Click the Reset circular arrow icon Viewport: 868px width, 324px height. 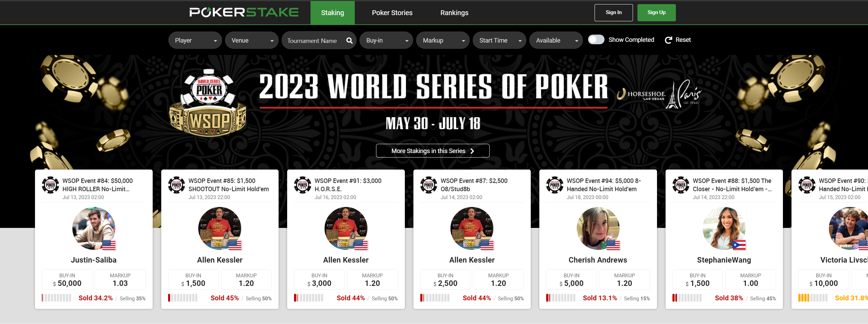click(x=668, y=40)
